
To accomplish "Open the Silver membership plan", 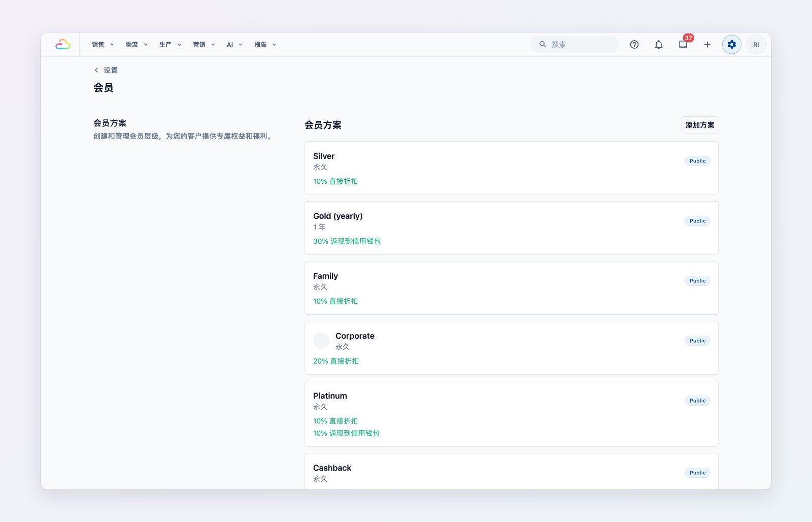I will pyautogui.click(x=512, y=168).
